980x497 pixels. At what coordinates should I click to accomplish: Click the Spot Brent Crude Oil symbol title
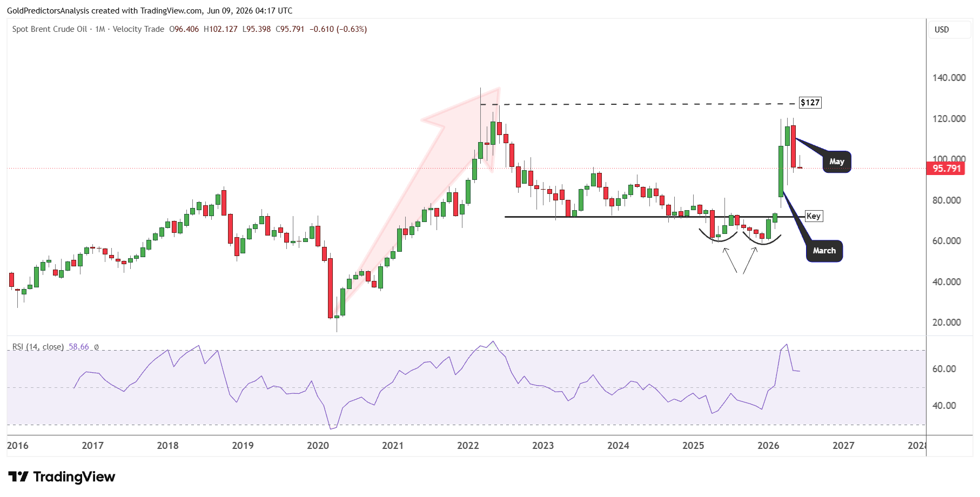click(50, 29)
